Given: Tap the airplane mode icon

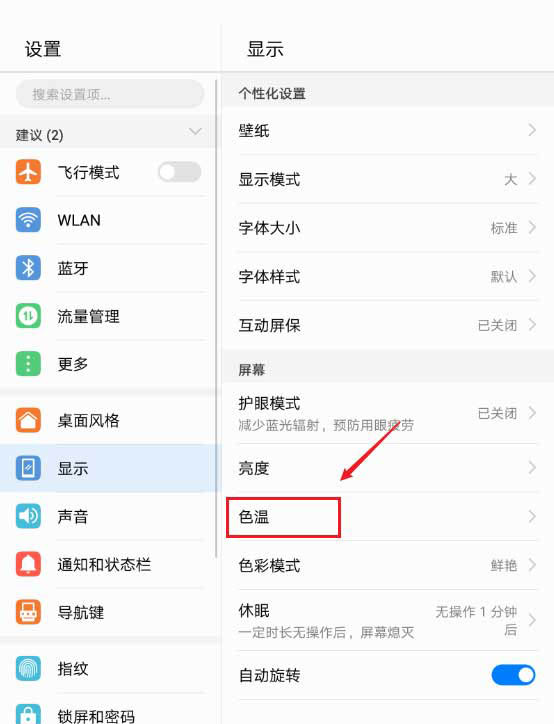Looking at the screenshot, I should pos(28,172).
